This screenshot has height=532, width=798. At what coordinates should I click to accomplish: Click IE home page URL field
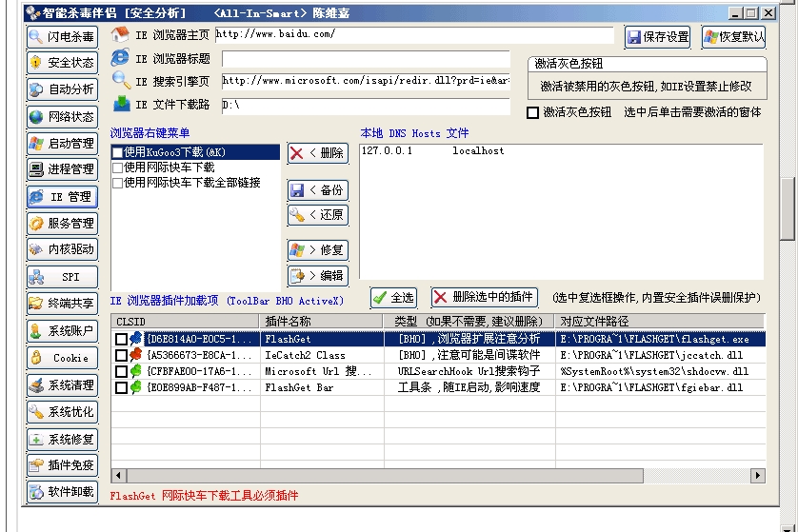point(414,34)
